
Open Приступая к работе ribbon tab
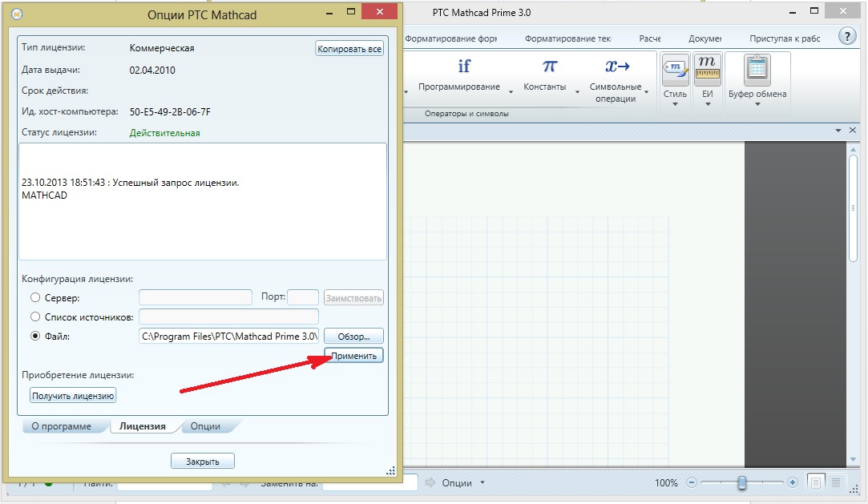coord(785,38)
